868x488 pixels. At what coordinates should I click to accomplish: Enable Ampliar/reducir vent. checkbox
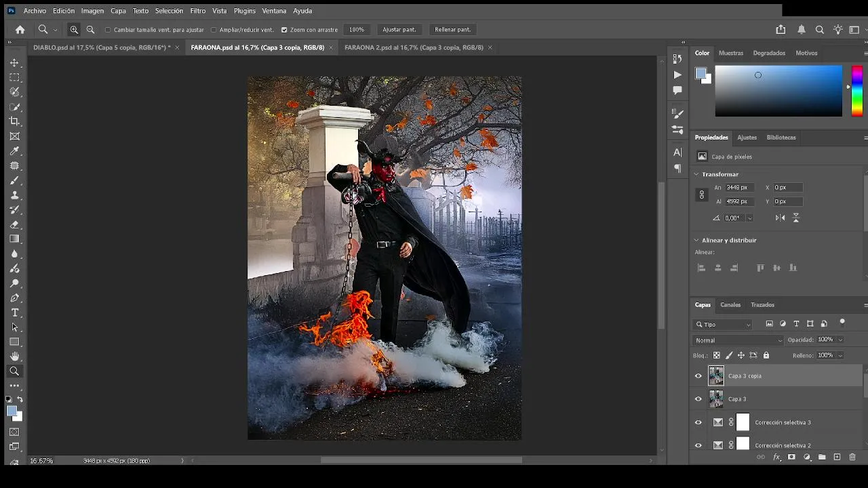click(214, 30)
